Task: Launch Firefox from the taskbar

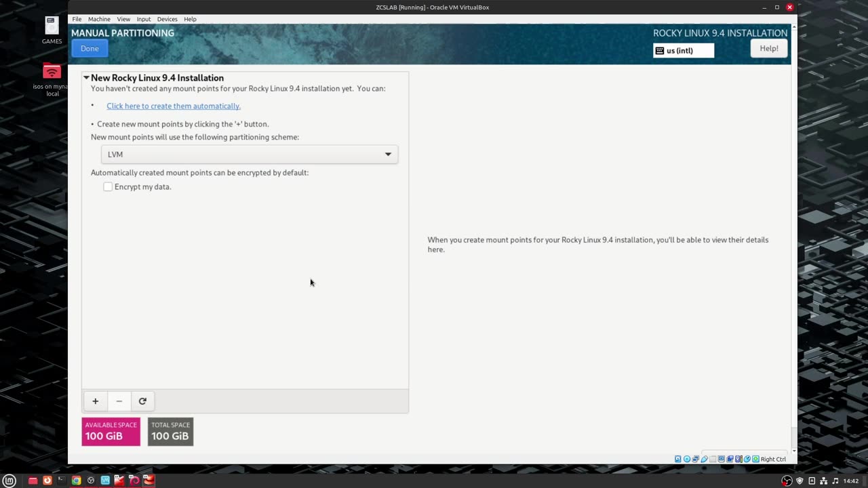Action: [x=47, y=481]
